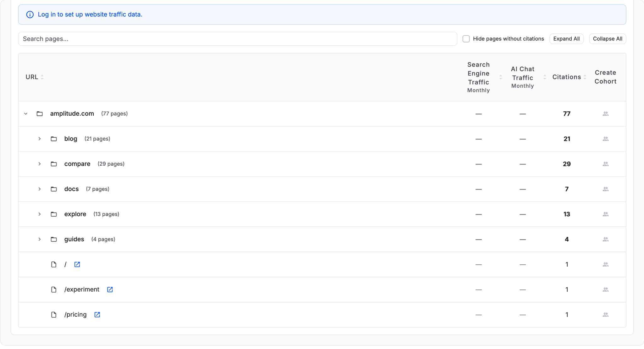This screenshot has height=349, width=644.
Task: Create cohort for the explore folder
Action: point(605,214)
